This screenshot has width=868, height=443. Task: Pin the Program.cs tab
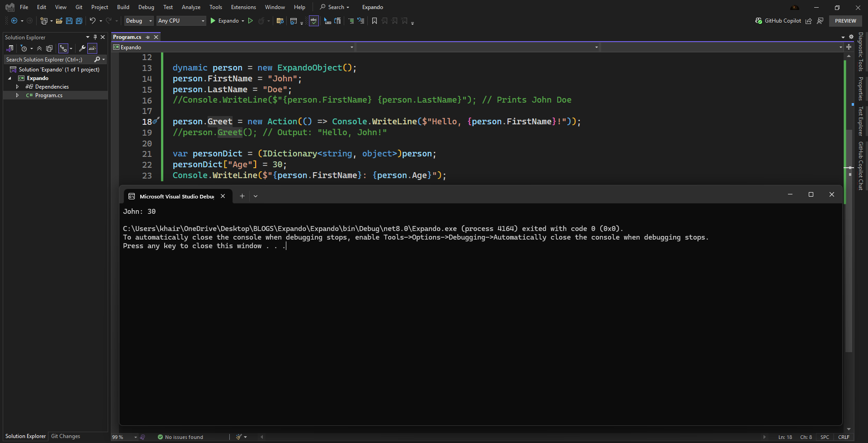tap(148, 37)
